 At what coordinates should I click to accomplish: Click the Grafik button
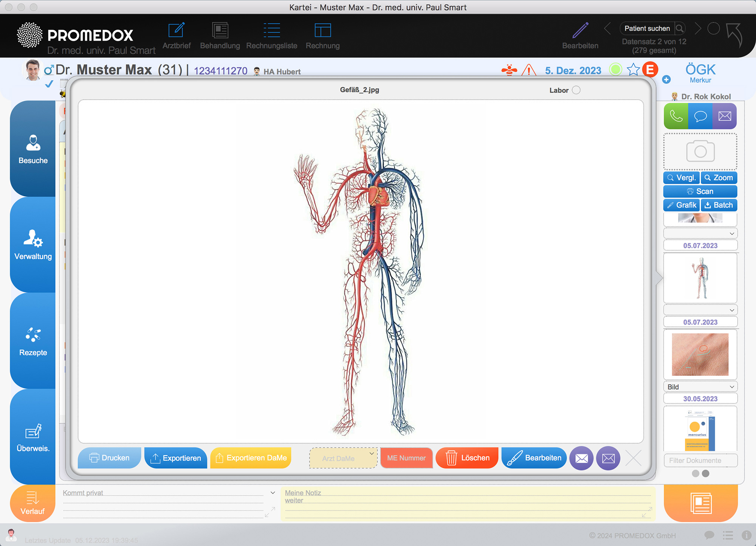(x=682, y=205)
